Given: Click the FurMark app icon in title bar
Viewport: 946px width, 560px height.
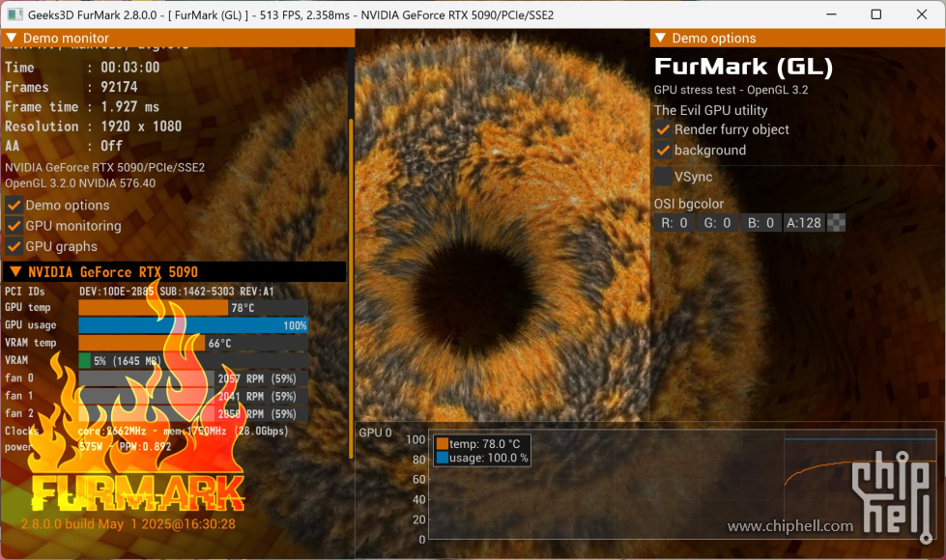Looking at the screenshot, I should [14, 14].
